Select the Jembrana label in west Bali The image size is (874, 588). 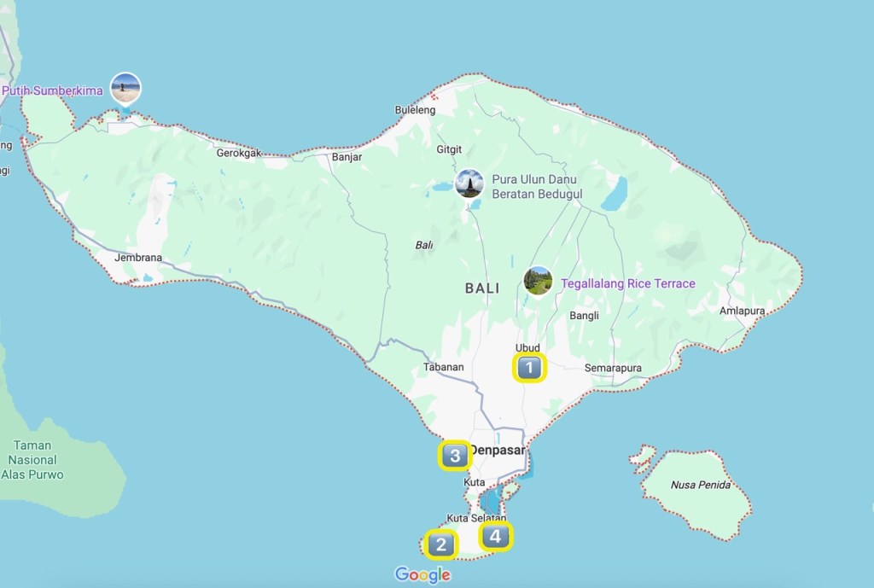[x=138, y=258]
